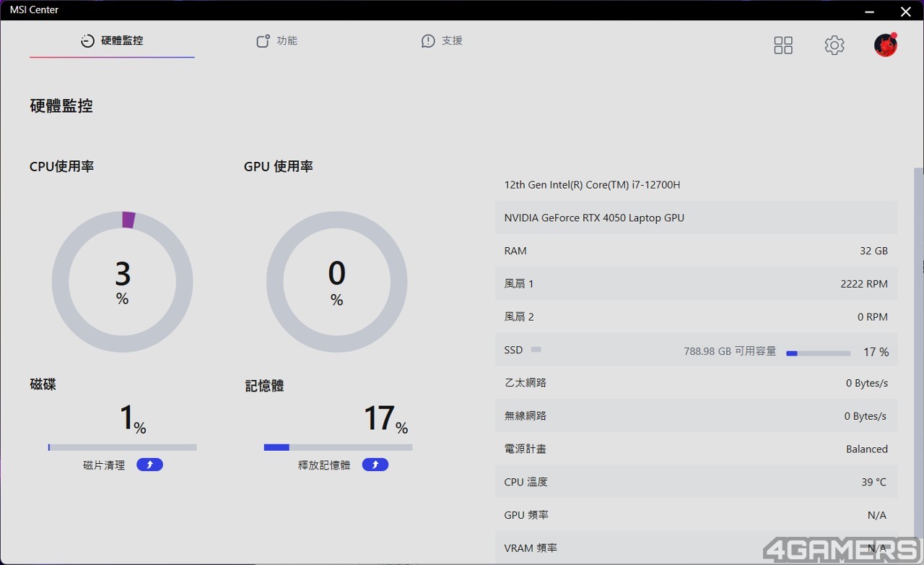Screen dimensions: 924x565
Task: Click the 風扇 2 row showing 0 RPM
Action: (x=697, y=316)
